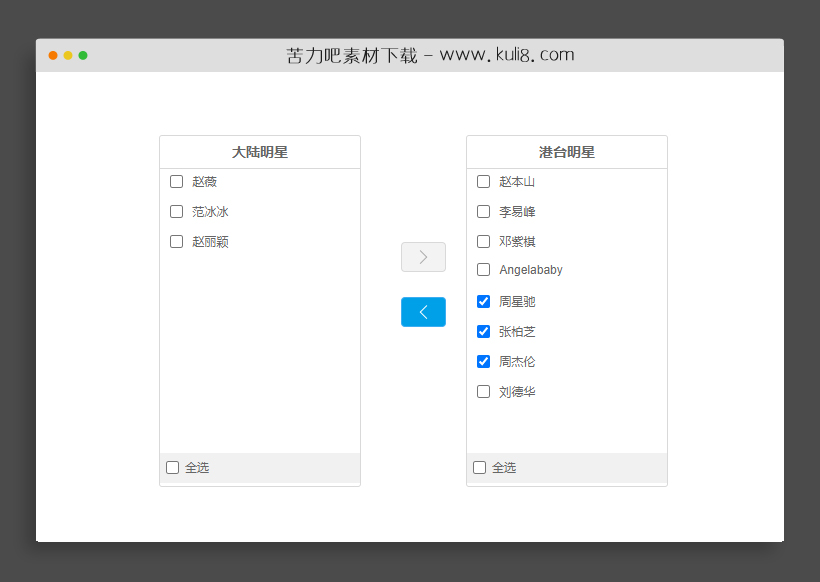Select 范冰冰 in the 大陆明星 list

pyautogui.click(x=176, y=211)
